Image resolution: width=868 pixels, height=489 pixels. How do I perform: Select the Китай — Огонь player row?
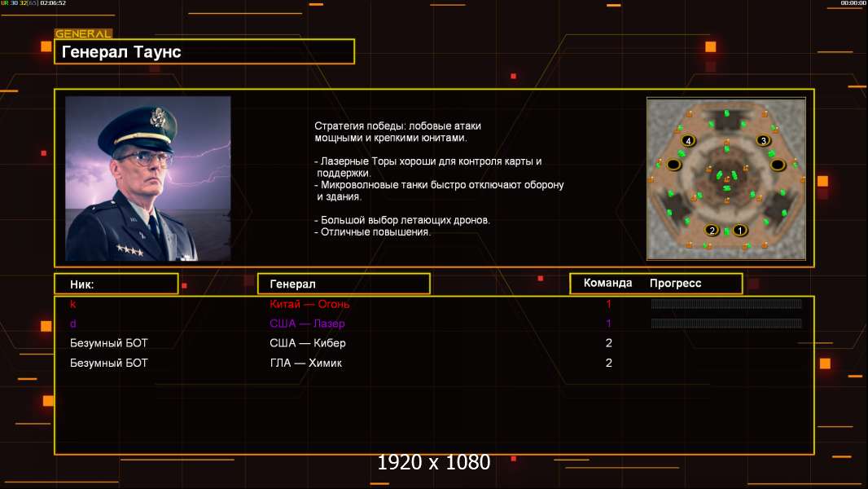point(434,303)
